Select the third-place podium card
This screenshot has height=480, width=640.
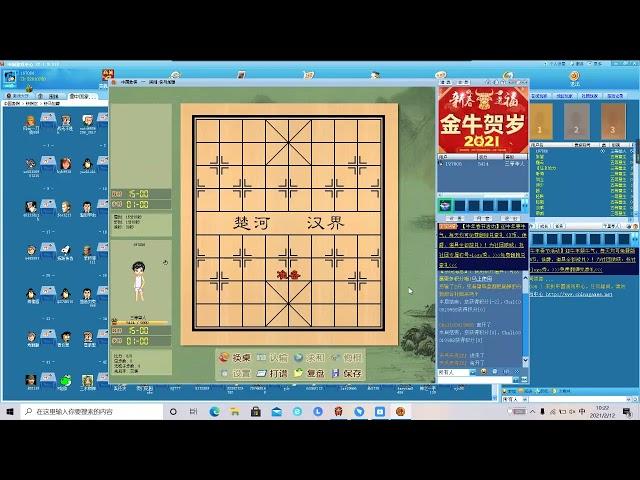612,122
